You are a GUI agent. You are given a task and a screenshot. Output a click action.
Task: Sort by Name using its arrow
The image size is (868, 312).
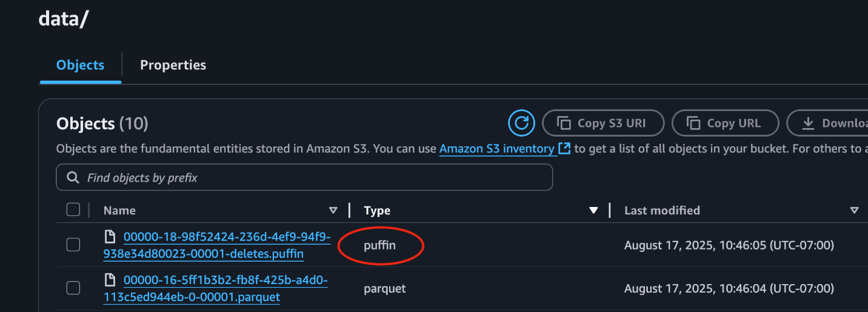point(333,211)
